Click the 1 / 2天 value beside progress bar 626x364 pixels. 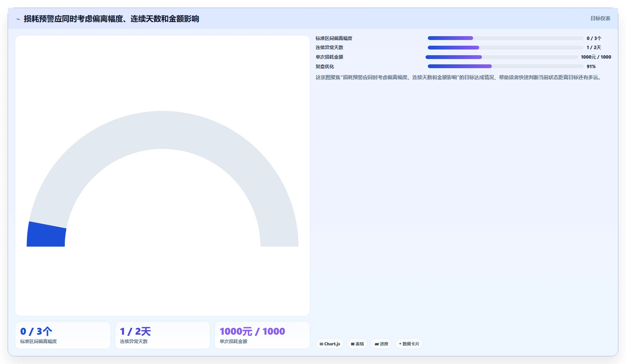pyautogui.click(x=594, y=48)
